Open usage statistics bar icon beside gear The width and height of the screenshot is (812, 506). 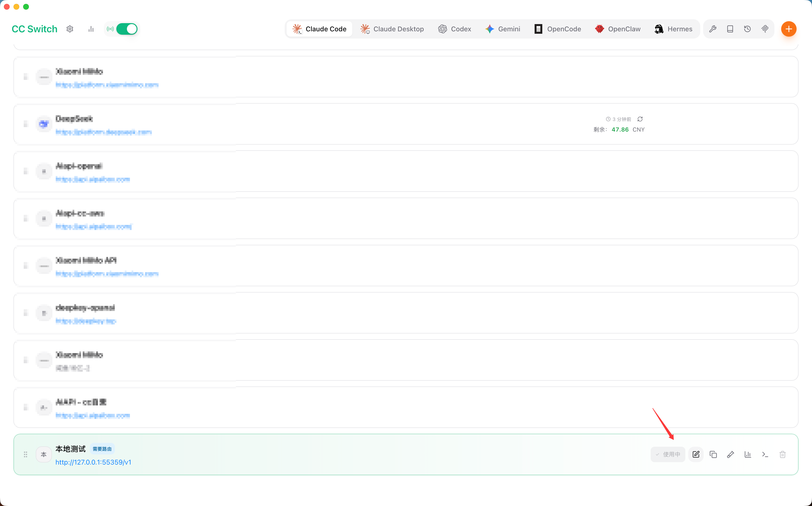tap(91, 29)
